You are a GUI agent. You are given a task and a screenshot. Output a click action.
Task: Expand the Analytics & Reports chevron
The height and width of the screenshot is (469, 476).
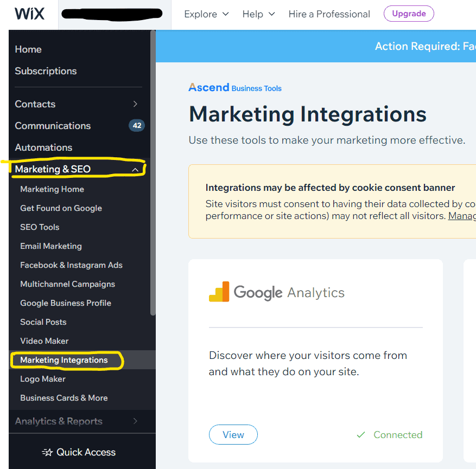coord(135,421)
